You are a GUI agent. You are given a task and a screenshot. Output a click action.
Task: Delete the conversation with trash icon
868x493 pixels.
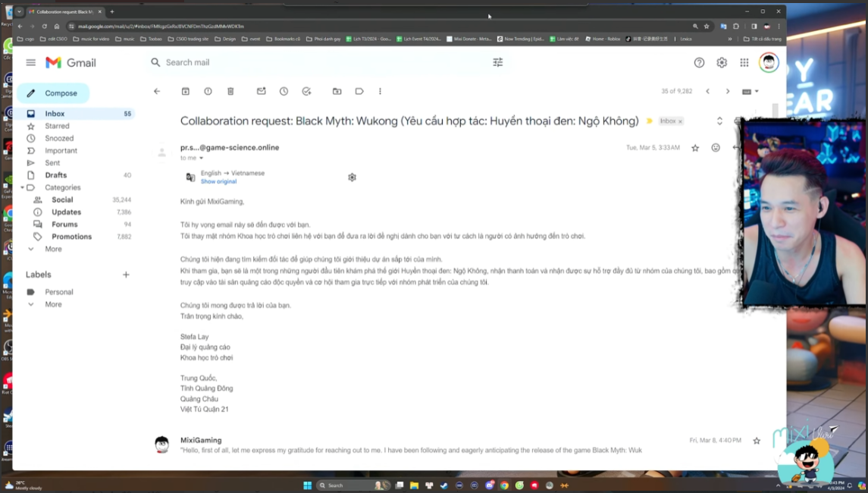point(231,92)
